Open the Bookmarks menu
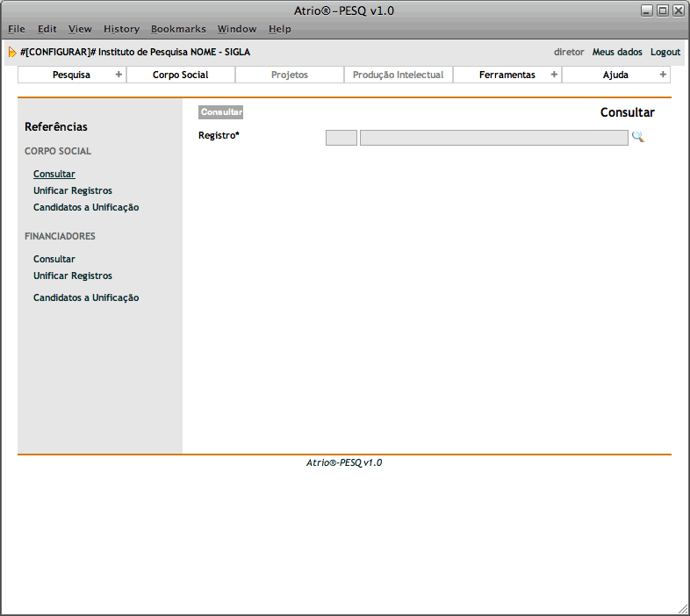 (178, 29)
